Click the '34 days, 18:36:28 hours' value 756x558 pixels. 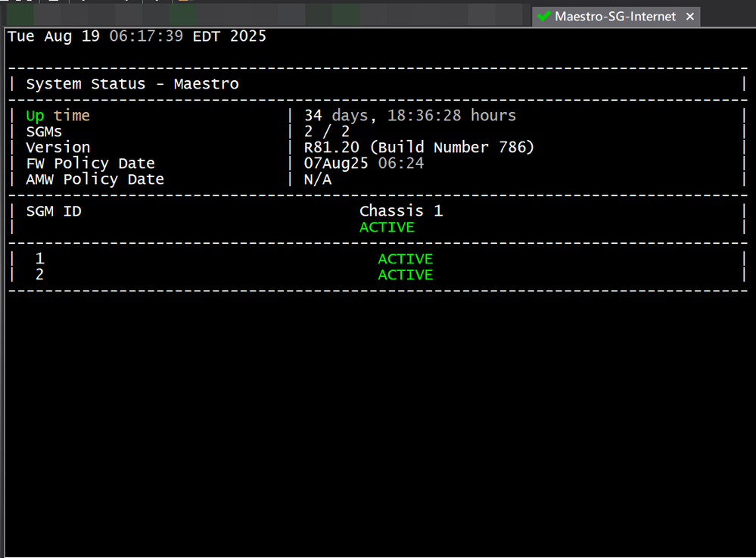click(x=410, y=116)
